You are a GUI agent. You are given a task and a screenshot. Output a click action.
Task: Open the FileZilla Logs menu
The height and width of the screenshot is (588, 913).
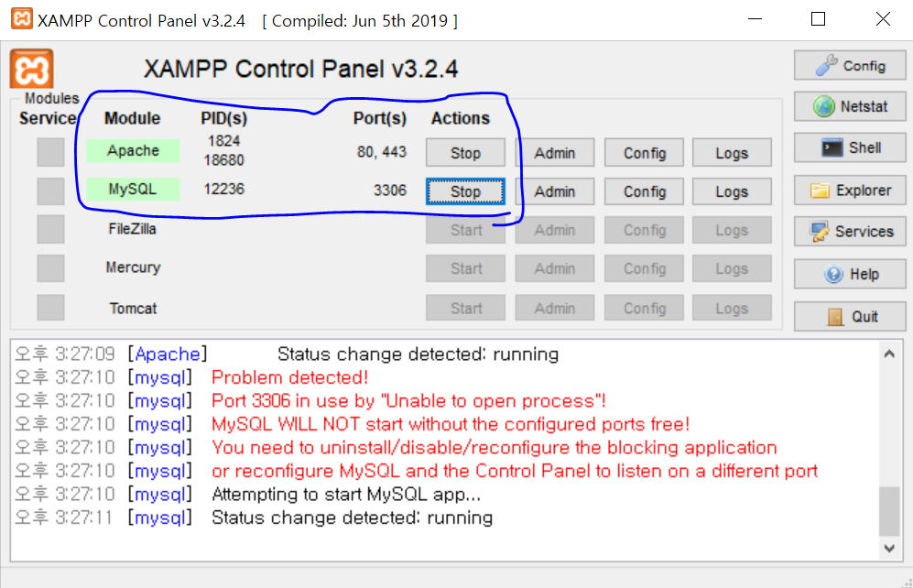click(x=732, y=230)
